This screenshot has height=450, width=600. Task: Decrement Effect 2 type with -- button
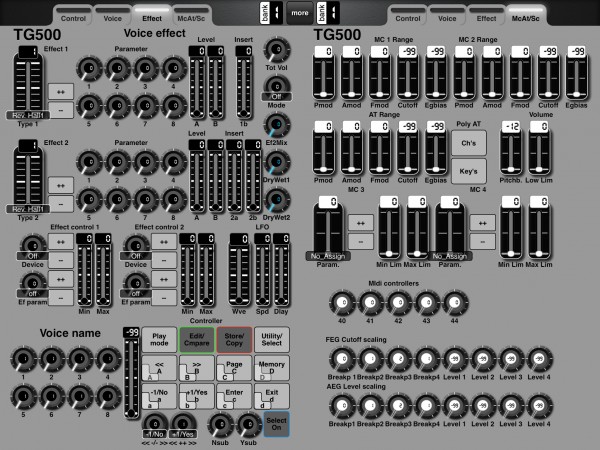61,204
